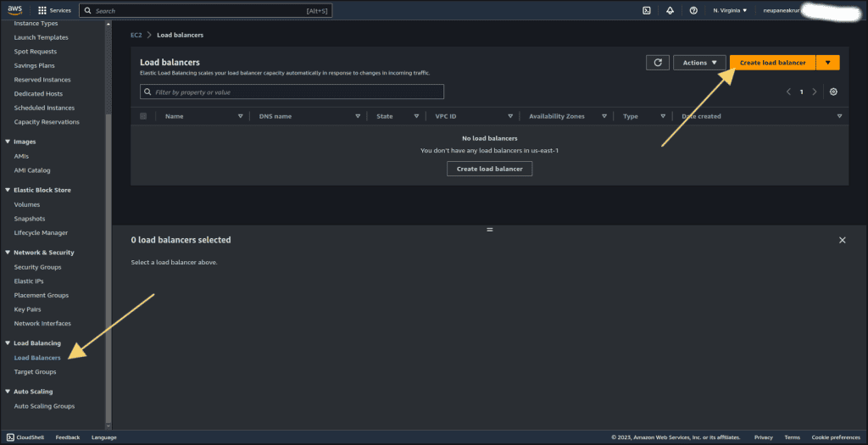Collapse the Load Balancing section
The image size is (868, 445).
[x=8, y=343]
